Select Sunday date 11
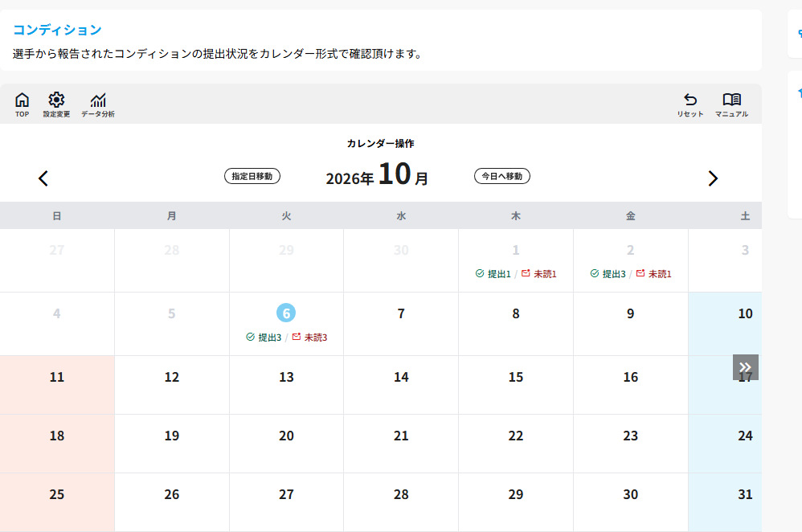The image size is (802, 532). coord(57,377)
